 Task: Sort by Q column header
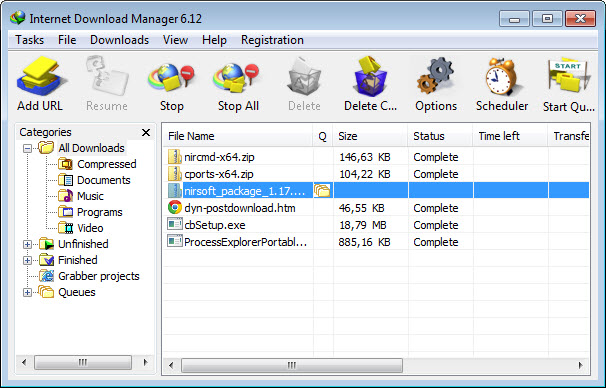[322, 136]
